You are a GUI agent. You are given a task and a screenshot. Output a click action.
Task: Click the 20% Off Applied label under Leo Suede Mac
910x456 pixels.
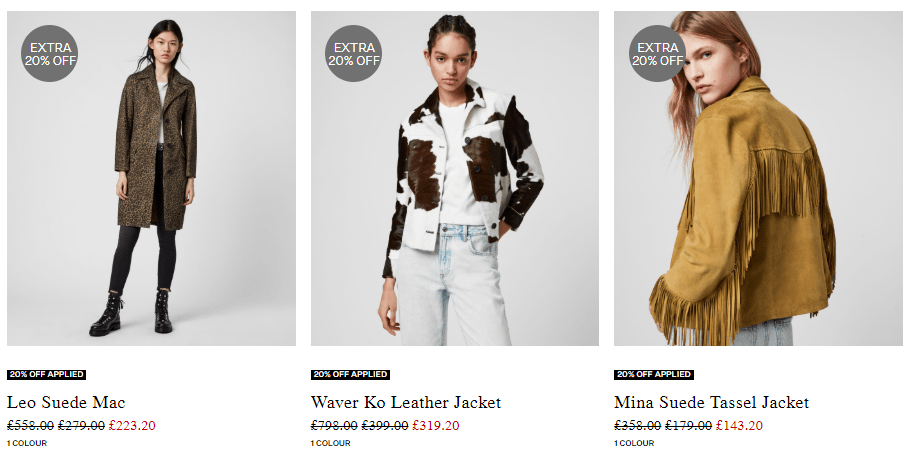coord(46,375)
